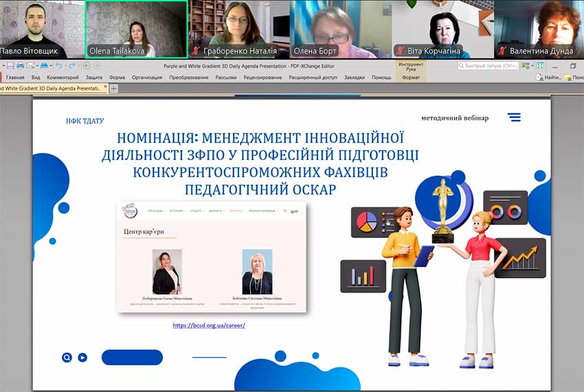
Task: Expand the scan tool dropdown arrow
Action: [50, 66]
